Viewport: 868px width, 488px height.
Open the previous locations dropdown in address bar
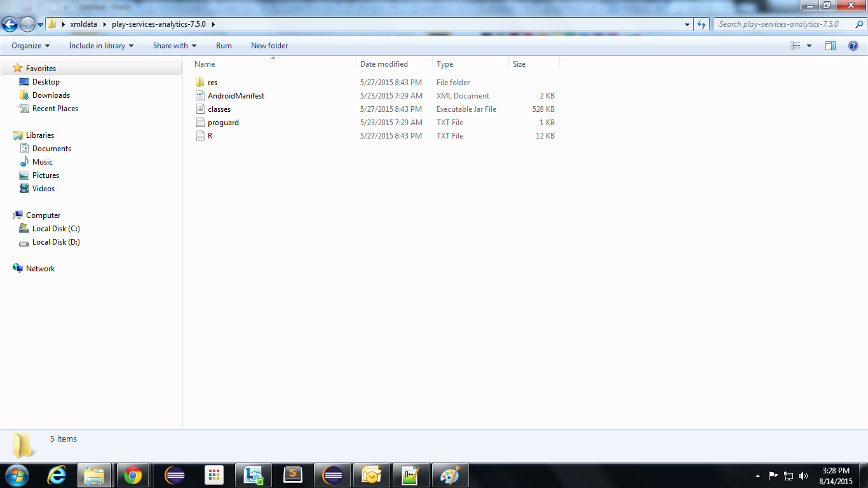click(688, 24)
